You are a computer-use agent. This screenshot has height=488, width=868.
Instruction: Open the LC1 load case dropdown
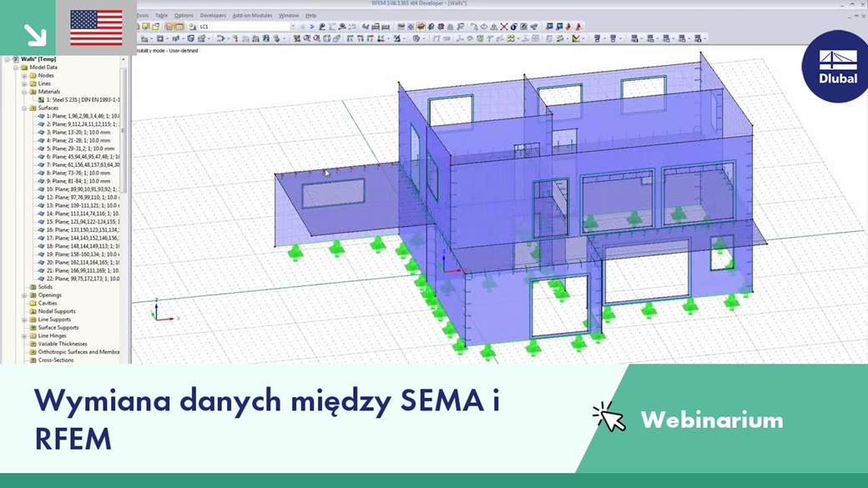293,27
